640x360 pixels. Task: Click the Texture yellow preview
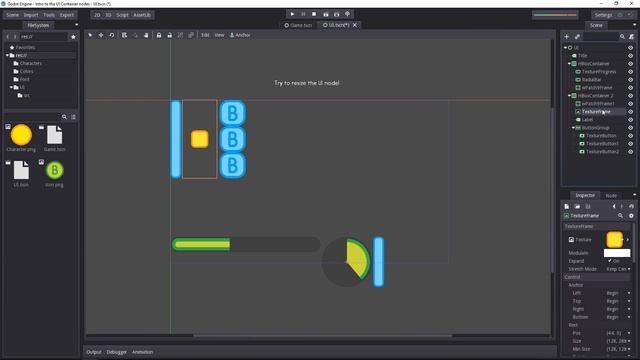click(x=614, y=240)
